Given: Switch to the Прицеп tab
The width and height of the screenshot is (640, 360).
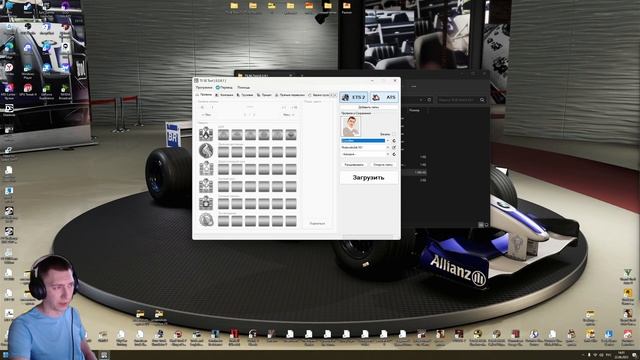Looking at the screenshot, I should point(264,95).
